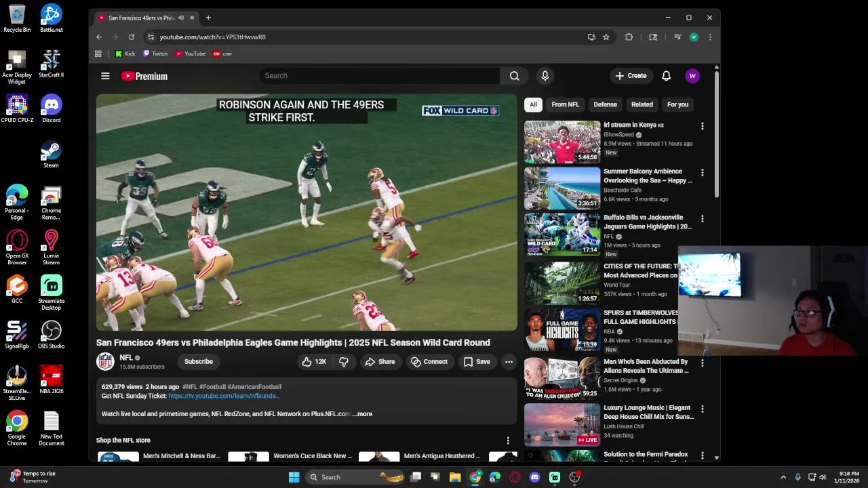Select the All filter chip

tap(533, 104)
